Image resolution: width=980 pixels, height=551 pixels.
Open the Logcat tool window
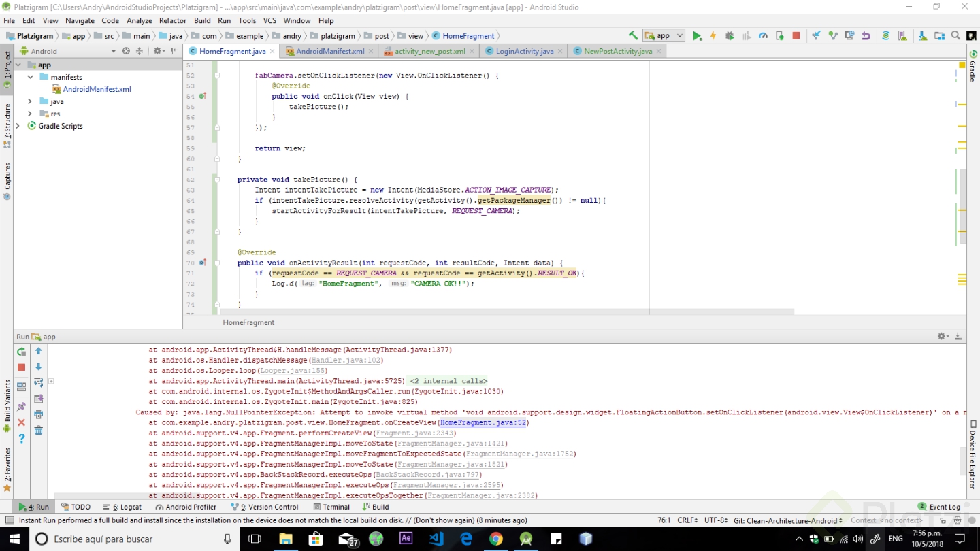pyautogui.click(x=122, y=507)
